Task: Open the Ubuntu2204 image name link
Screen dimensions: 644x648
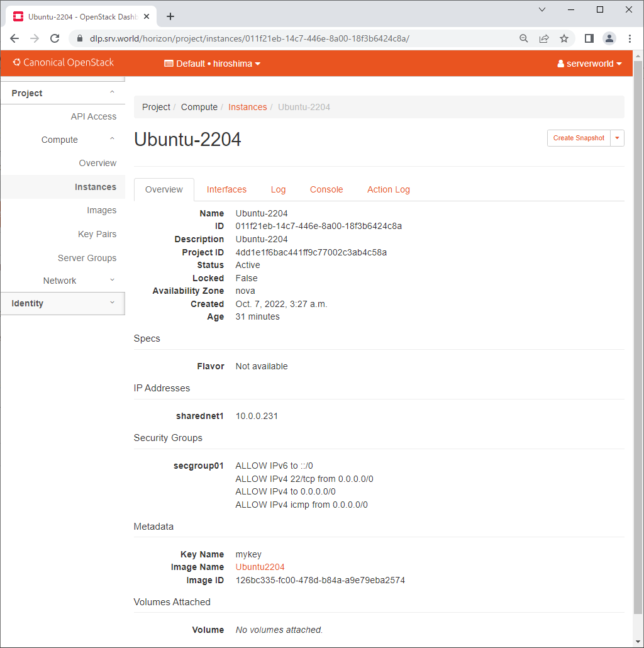Action: 260,567
